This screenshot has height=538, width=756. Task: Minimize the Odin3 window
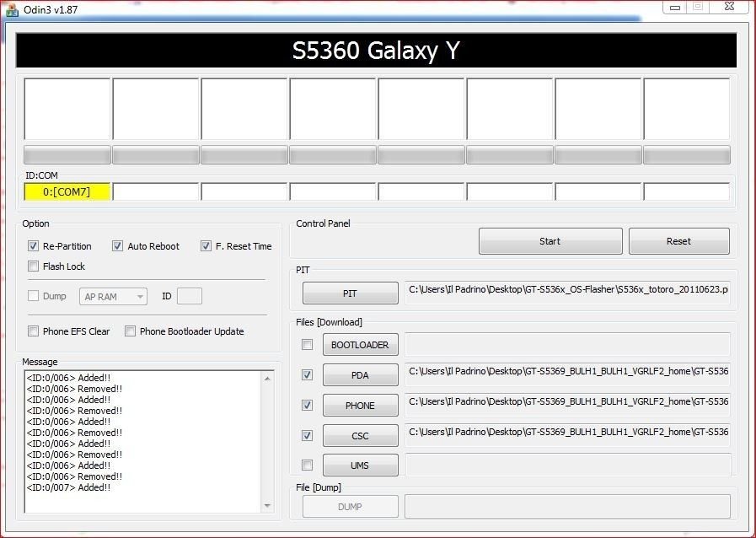pos(675,8)
